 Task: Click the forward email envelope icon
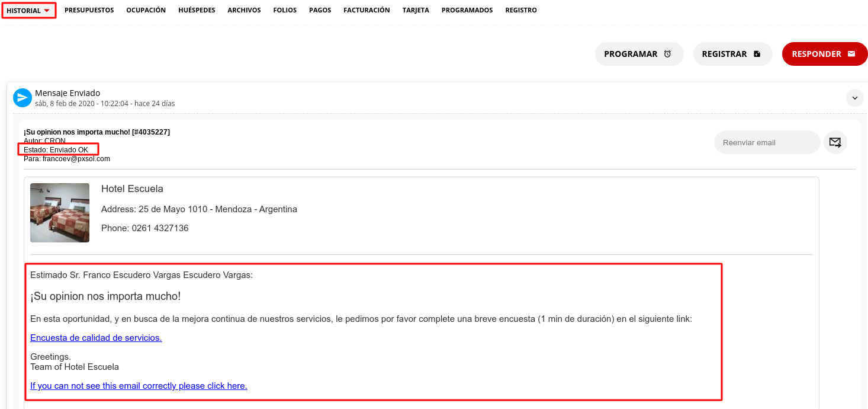(835, 142)
